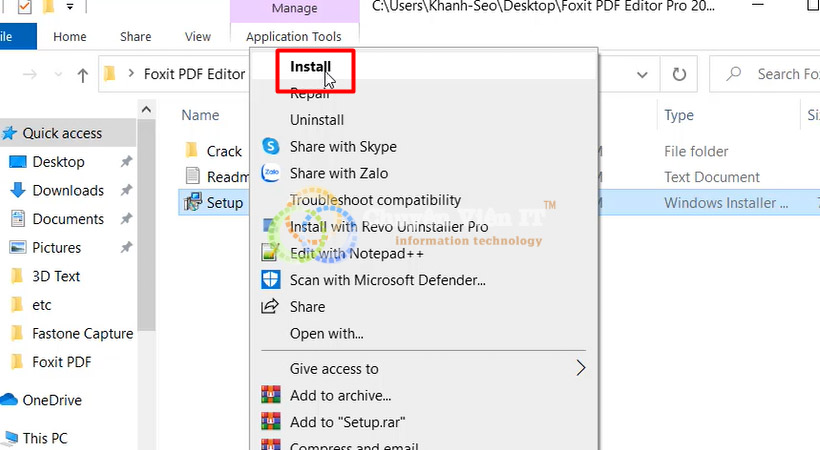The image size is (820, 450).
Task: Expand the Give access to submenu
Action: [x=581, y=368]
